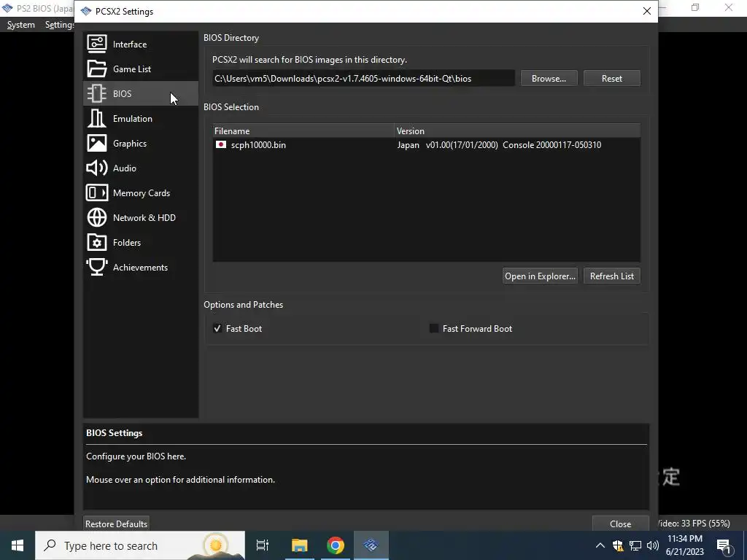747x560 pixels.
Task: Open the Achievements trophy icon
Action: [x=97, y=267]
